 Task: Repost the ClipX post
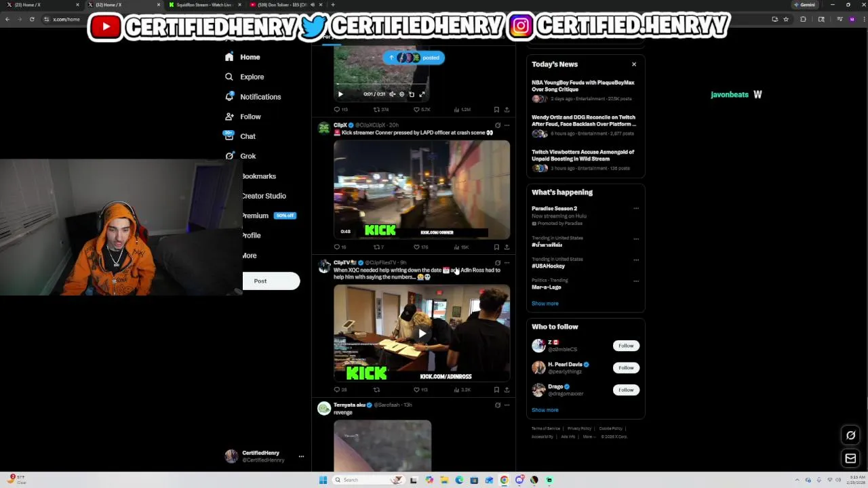[378, 247]
